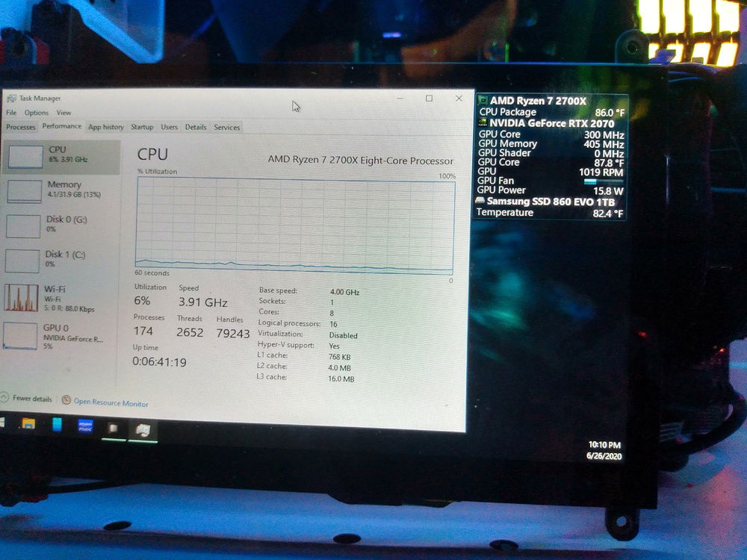Image resolution: width=747 pixels, height=560 pixels.
Task: Open the File menu
Action: (x=11, y=113)
